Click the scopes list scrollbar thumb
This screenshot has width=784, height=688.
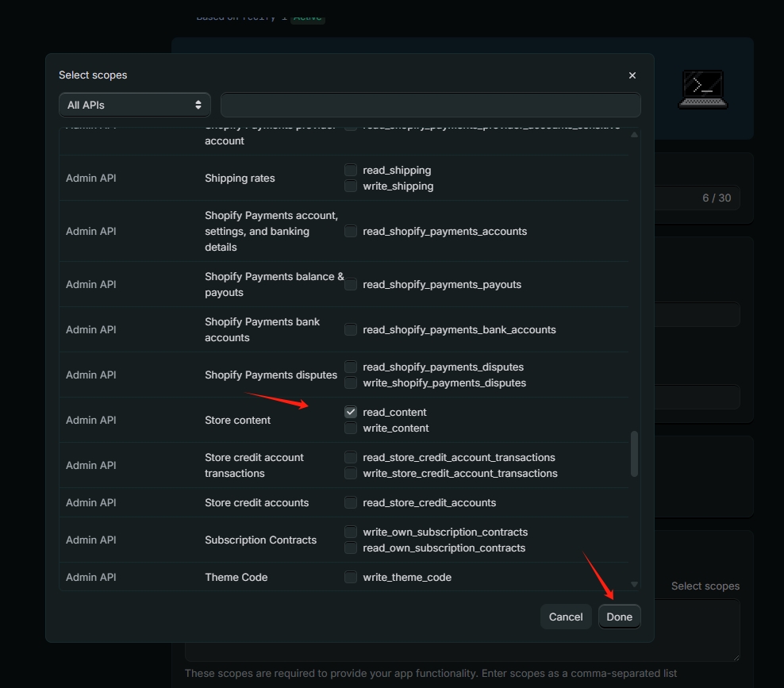point(634,454)
